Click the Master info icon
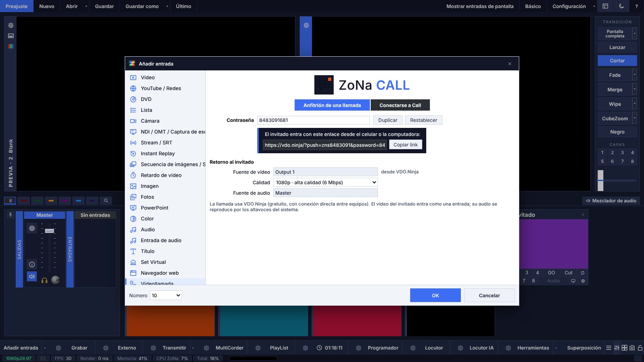Image resolution: width=644 pixels, height=362 pixels. pyautogui.click(x=32, y=264)
